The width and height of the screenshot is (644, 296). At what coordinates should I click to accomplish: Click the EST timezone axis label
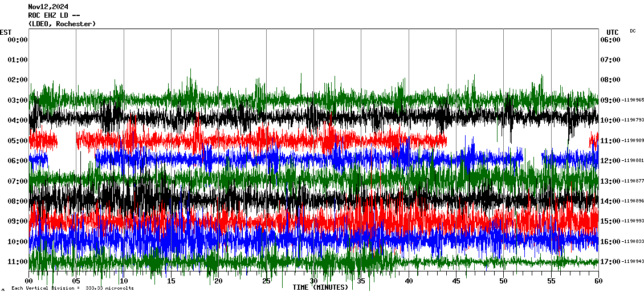point(6,32)
